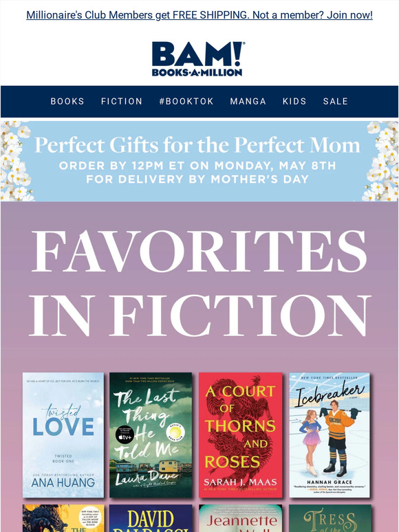The height and width of the screenshot is (532, 399).
Task: Choose A Court of Thorns and Roses cover
Action: point(240,435)
